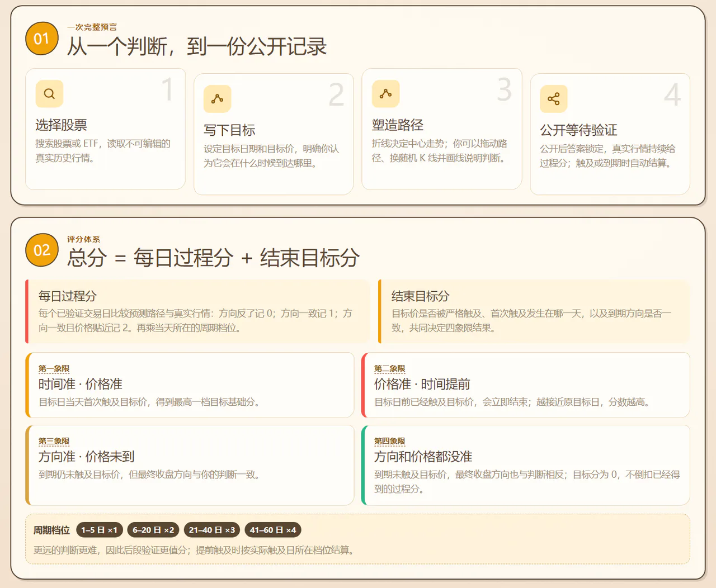Click description starting 到期仍未触及目标价
This screenshot has width=716, height=588.
click(149, 475)
